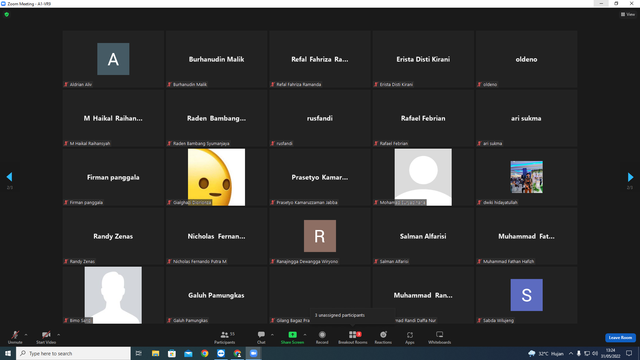Show the hidden system tray icons

(x=571, y=353)
